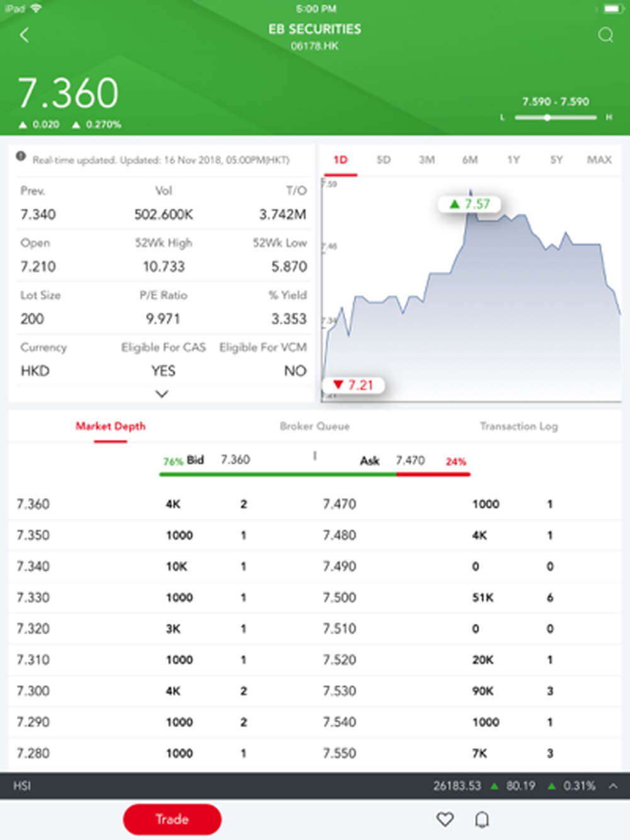Tap the volume value 502.600K
Viewport: 630px width, 840px height.
pos(164,215)
